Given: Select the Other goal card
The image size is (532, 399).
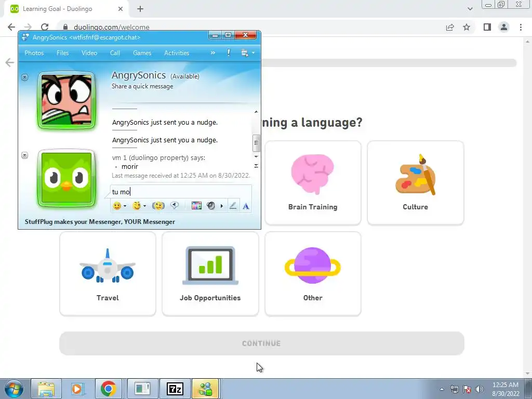Looking at the screenshot, I should (x=313, y=274).
